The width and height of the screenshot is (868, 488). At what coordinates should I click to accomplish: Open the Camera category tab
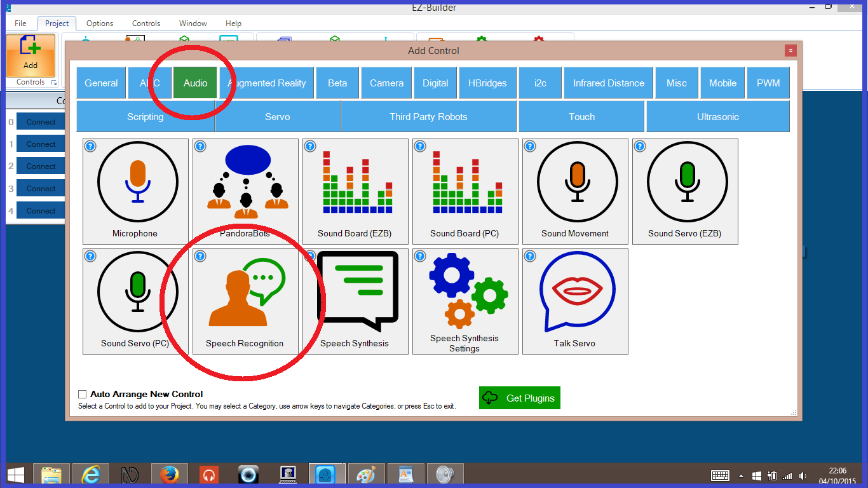click(x=387, y=83)
